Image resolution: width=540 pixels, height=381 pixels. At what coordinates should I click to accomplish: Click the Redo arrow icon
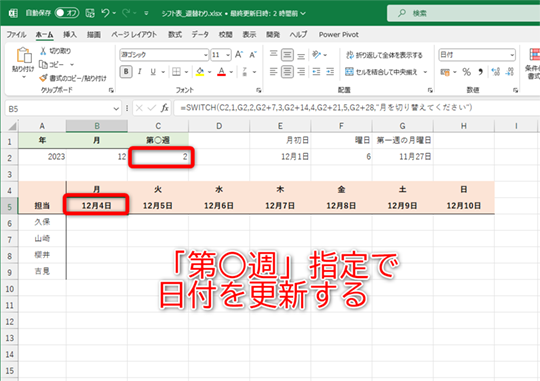(x=126, y=13)
